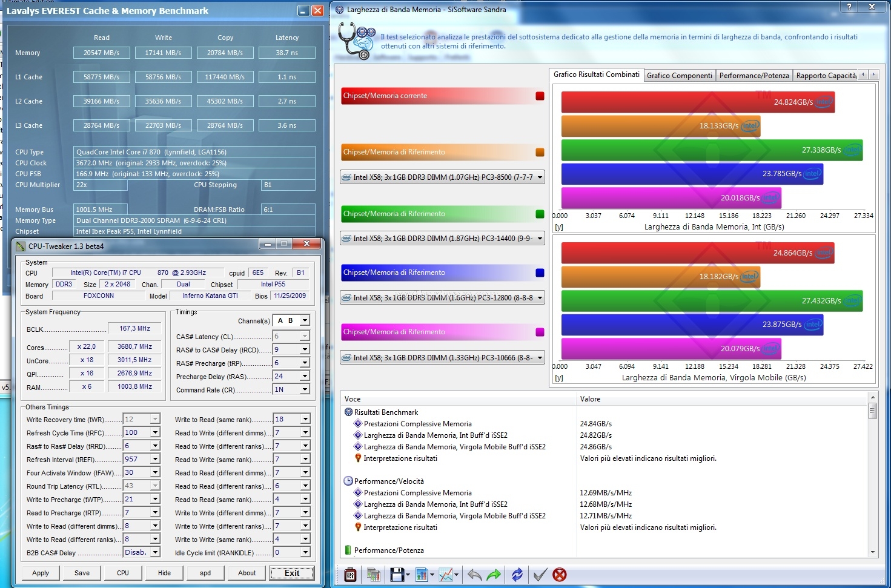
Task: Click the grey checkmark OK icon
Action: 540,575
